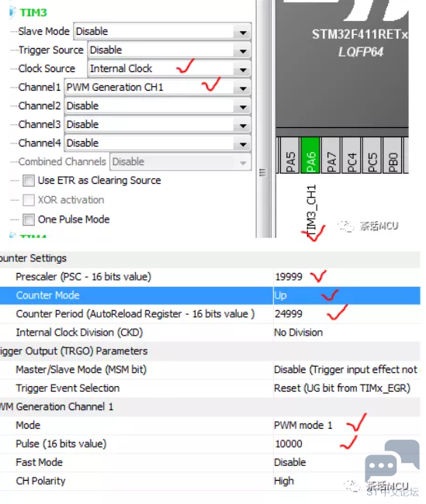The width and height of the screenshot is (426, 504).
Task: Click the PA7 pin on the chip
Action: [x=331, y=156]
